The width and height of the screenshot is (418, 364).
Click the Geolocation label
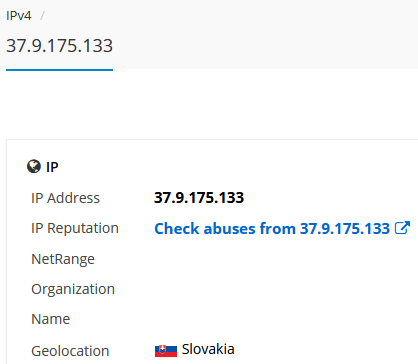tap(70, 351)
